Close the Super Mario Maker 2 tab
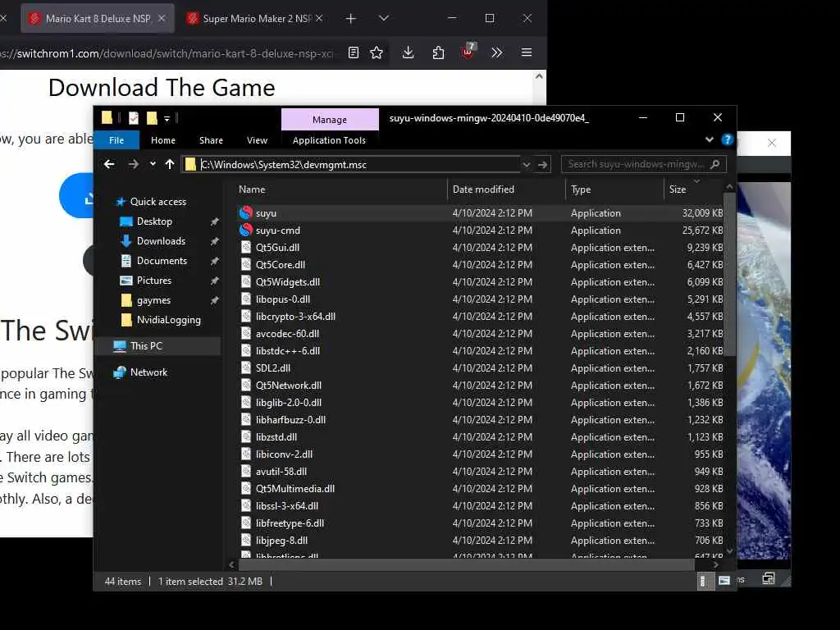 point(319,18)
